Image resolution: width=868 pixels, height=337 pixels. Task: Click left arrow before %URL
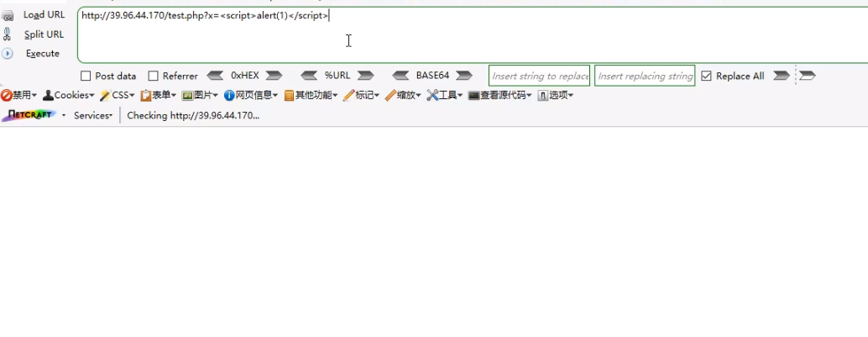(x=310, y=76)
